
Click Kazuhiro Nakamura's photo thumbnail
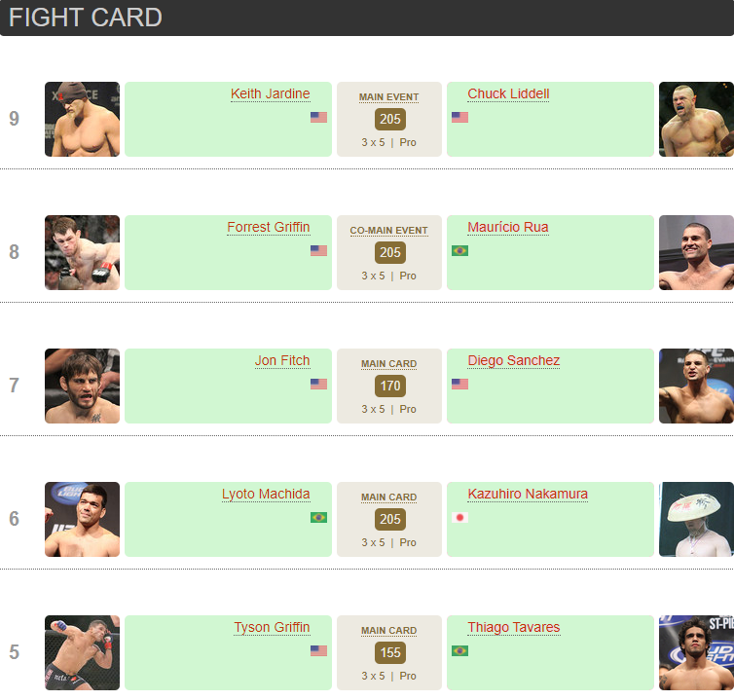696,519
